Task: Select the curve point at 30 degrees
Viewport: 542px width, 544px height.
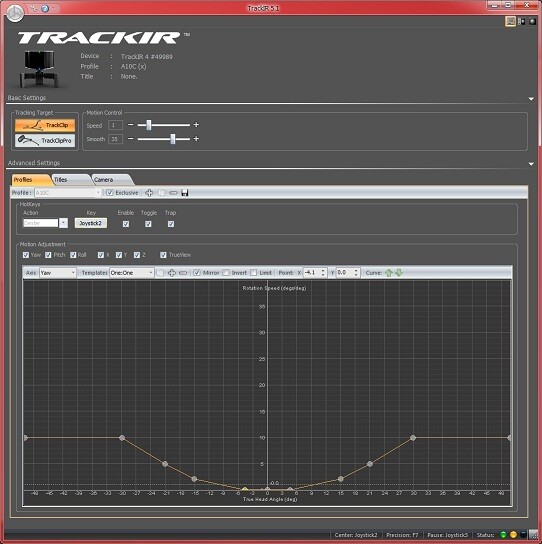Action: click(413, 438)
